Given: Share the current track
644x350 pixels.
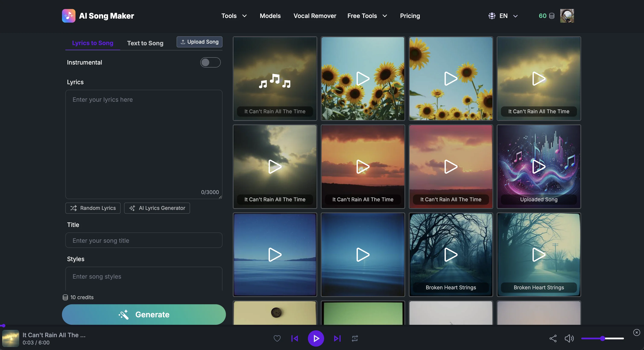Looking at the screenshot, I should pyautogui.click(x=553, y=338).
